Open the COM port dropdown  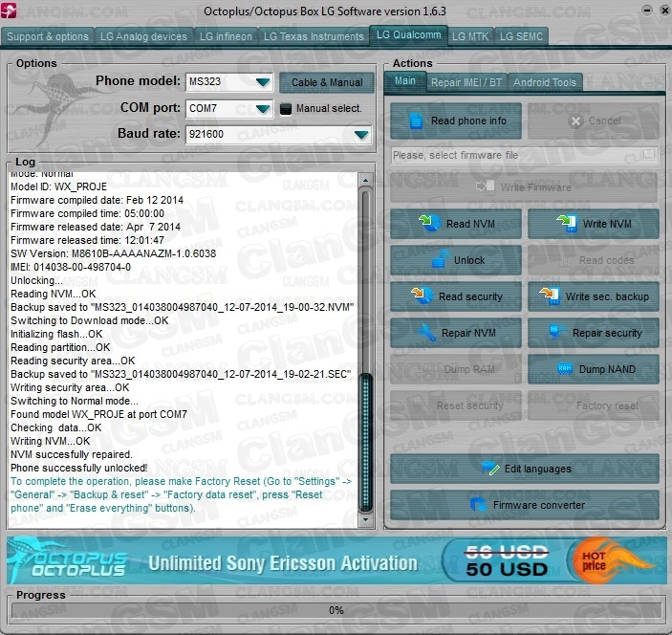tap(263, 108)
